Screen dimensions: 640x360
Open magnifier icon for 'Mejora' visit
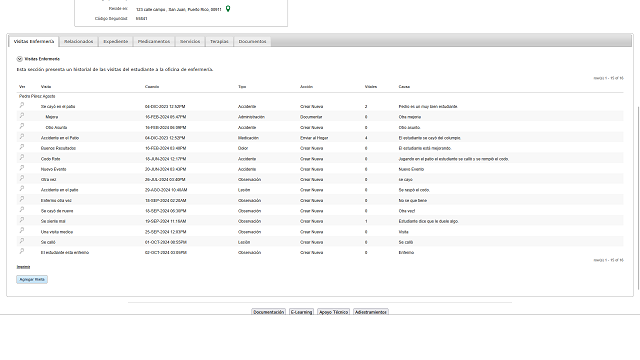22,116
